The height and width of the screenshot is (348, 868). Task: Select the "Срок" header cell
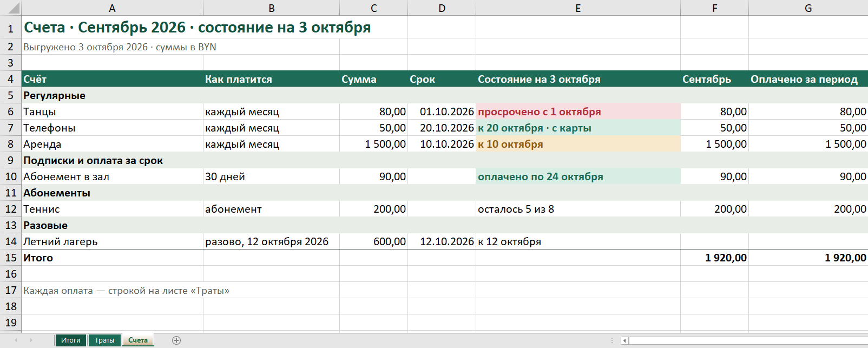(x=442, y=79)
